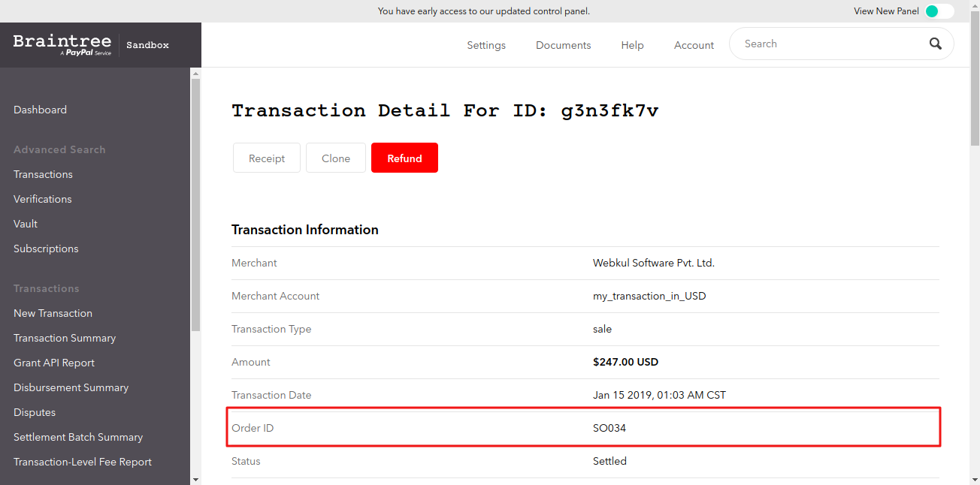The width and height of the screenshot is (980, 485).
Task: Click the Merchant Account row label
Action: [275, 296]
